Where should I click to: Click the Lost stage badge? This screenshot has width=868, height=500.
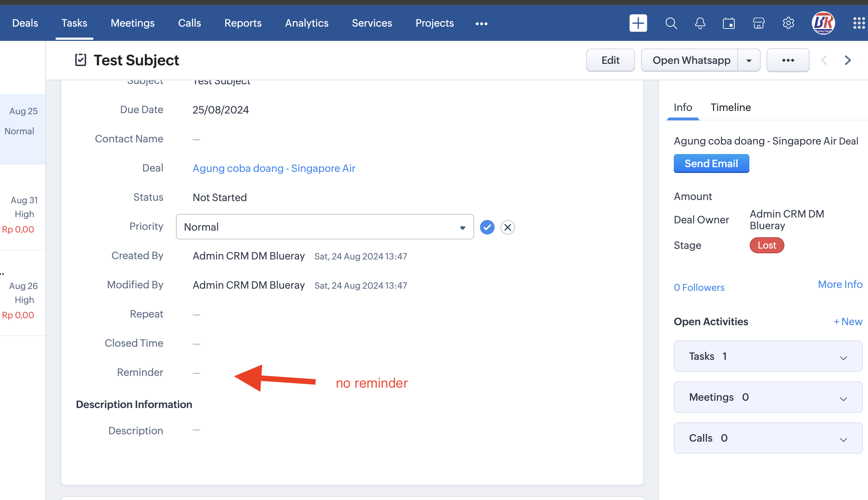click(x=767, y=245)
